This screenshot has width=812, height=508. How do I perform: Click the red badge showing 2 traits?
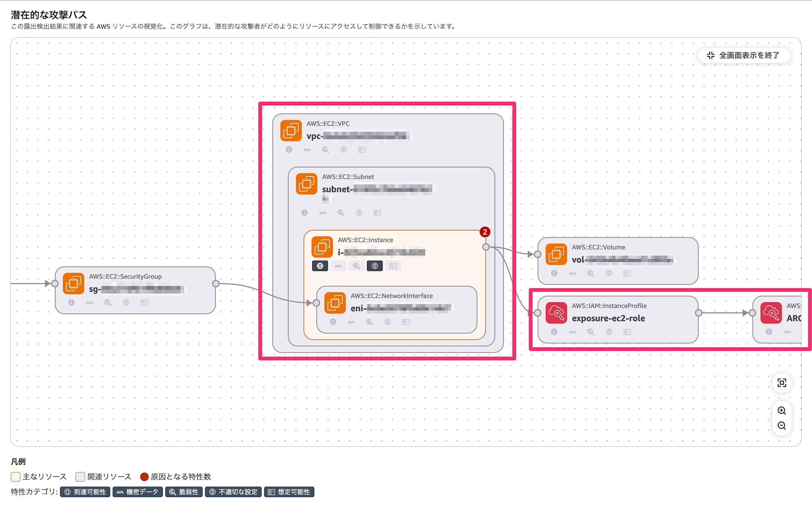coord(485,232)
